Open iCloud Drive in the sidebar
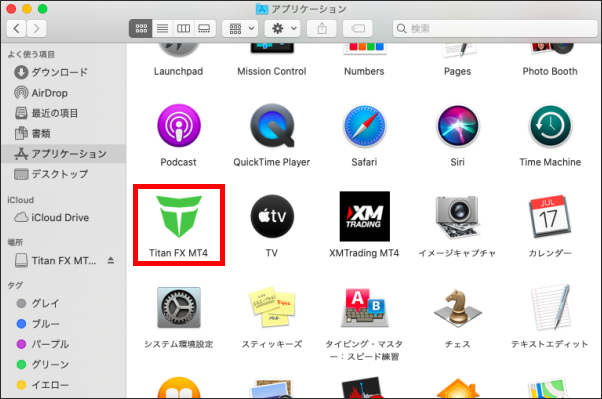The image size is (602, 399). (63, 218)
